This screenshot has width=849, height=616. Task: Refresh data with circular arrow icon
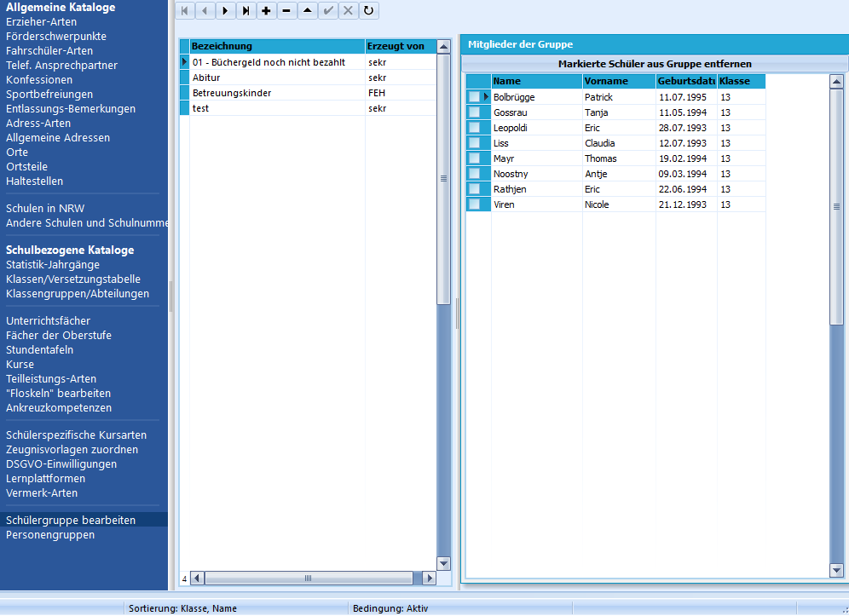point(368,10)
